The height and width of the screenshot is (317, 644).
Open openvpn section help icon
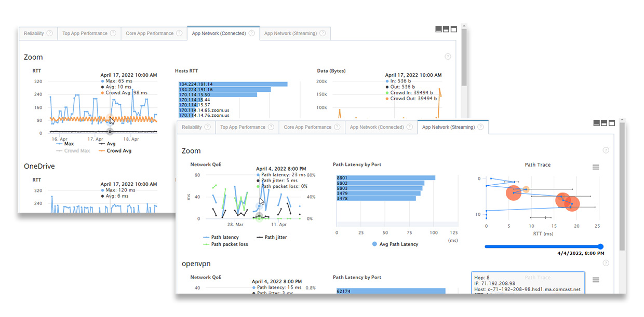606,264
